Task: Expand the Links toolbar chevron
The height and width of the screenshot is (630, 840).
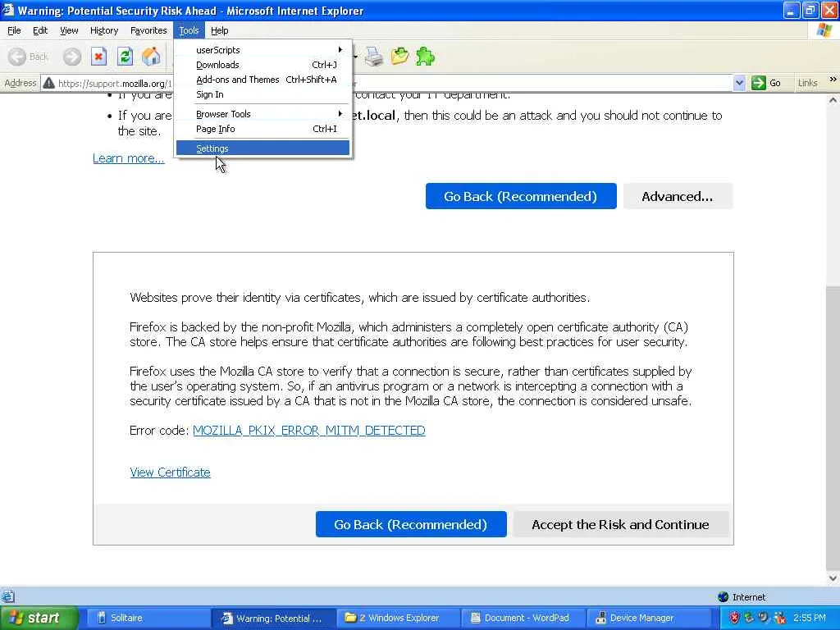Action: [833, 80]
